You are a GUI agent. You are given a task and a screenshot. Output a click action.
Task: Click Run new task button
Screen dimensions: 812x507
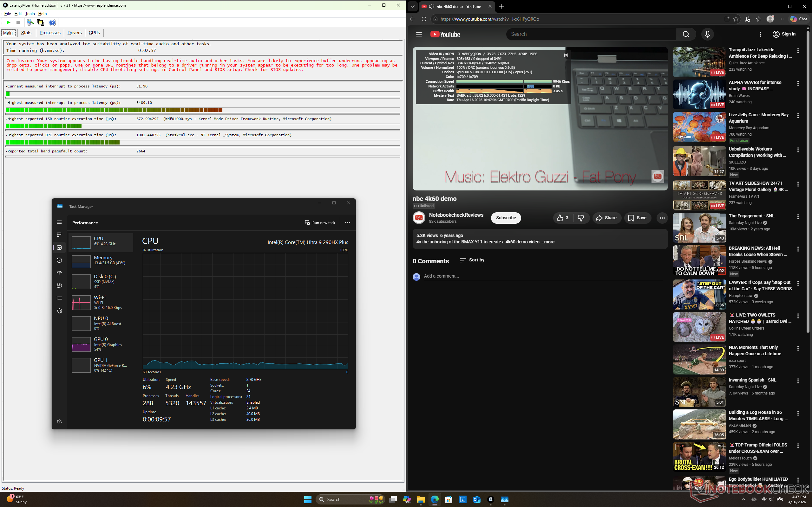[320, 223]
